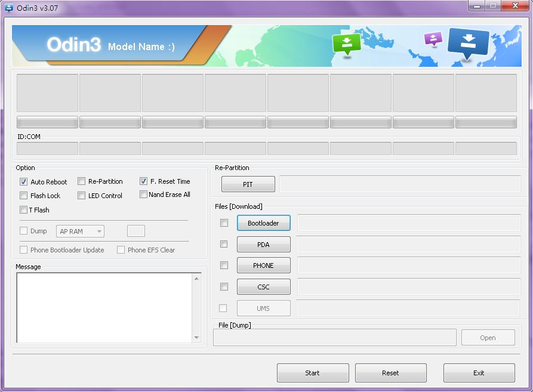Toggle the LED Control checkbox
533x392 pixels.
[82, 196]
